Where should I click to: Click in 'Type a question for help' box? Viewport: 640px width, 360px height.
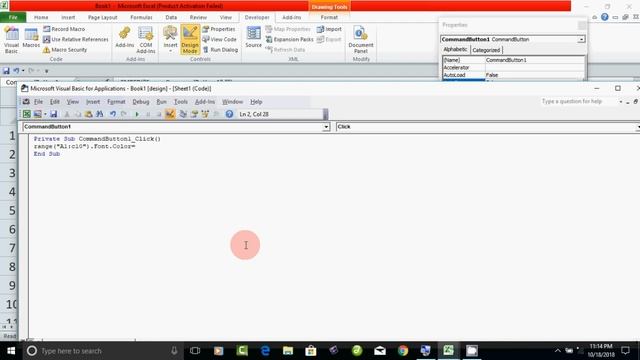(579, 101)
